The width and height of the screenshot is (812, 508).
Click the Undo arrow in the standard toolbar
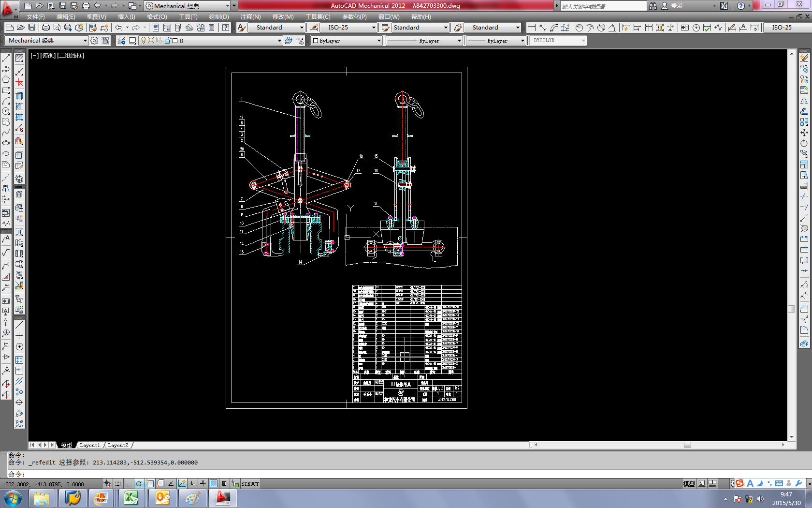click(x=118, y=28)
